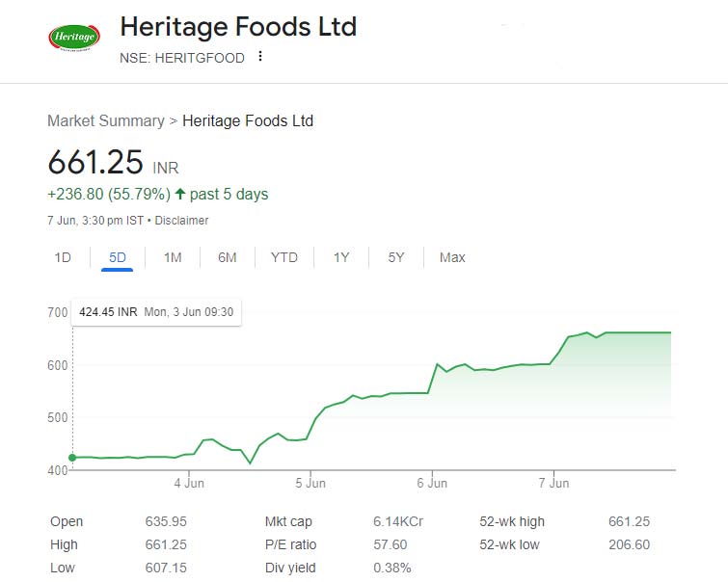
Task: Open the three-dot more options menu
Action: coord(259,57)
